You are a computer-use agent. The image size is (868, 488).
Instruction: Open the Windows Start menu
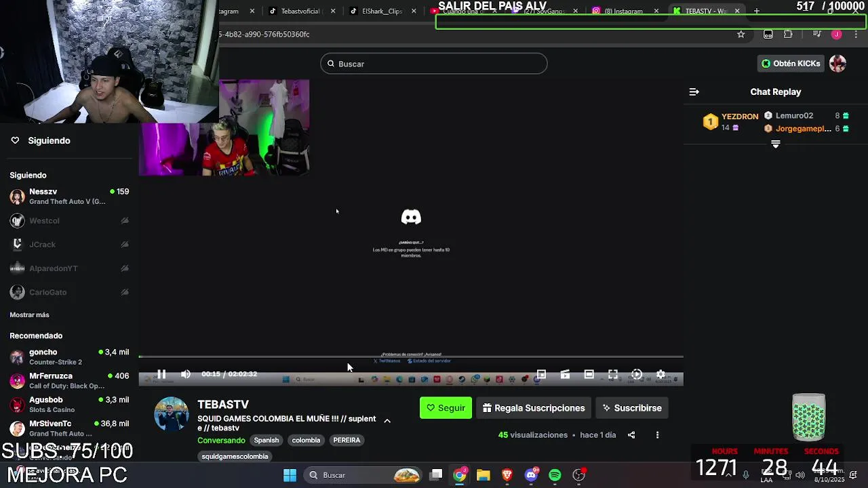tap(290, 475)
